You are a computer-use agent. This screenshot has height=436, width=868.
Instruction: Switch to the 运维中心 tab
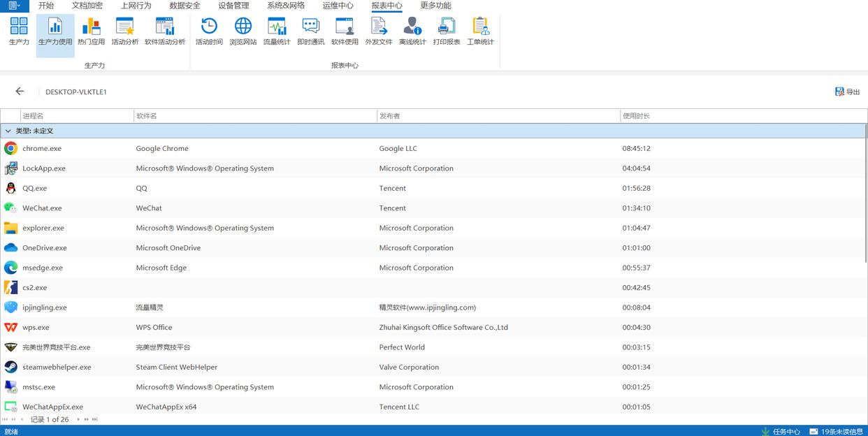[x=338, y=6]
